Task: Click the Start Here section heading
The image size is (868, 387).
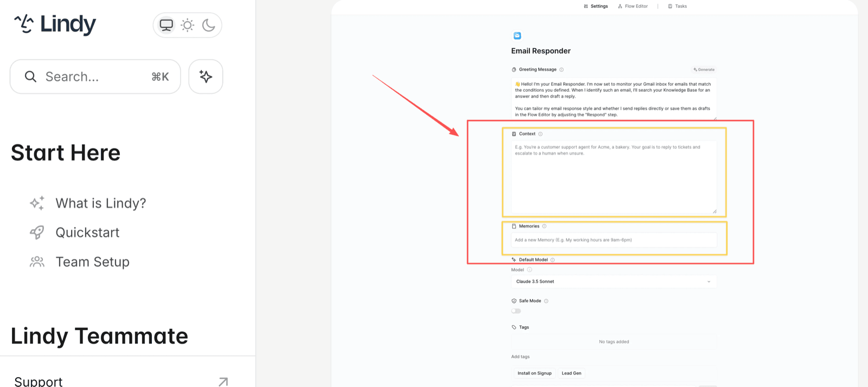Action: 66,153
